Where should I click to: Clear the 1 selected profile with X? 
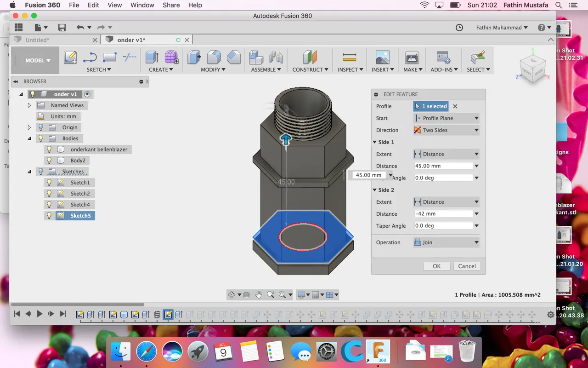tap(455, 106)
